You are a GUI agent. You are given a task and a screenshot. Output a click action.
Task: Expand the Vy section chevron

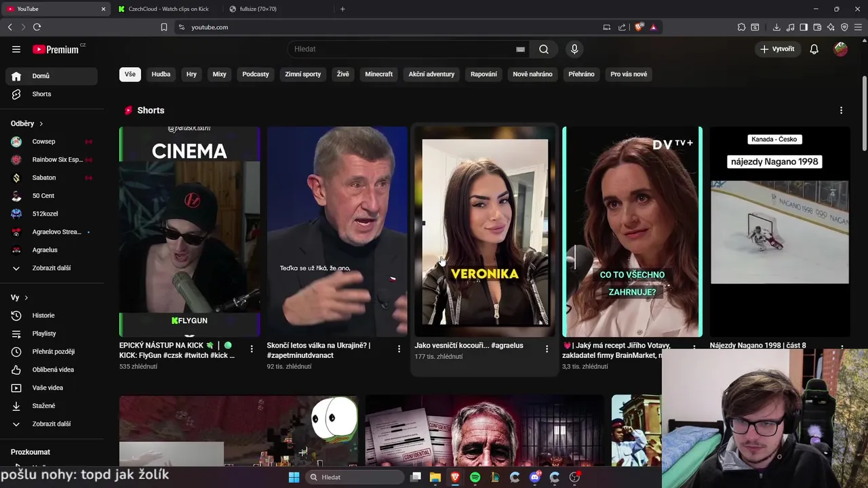pyautogui.click(x=26, y=298)
